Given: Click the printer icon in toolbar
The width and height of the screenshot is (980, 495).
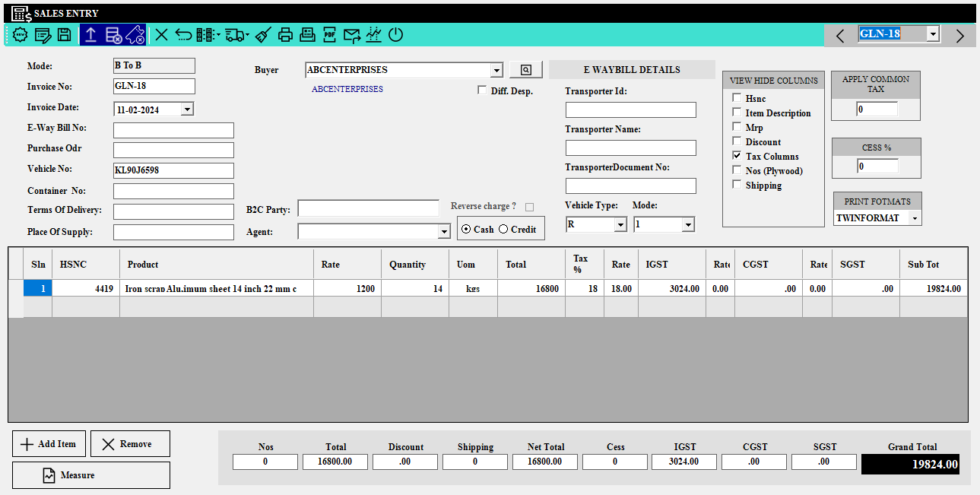Looking at the screenshot, I should [x=285, y=34].
